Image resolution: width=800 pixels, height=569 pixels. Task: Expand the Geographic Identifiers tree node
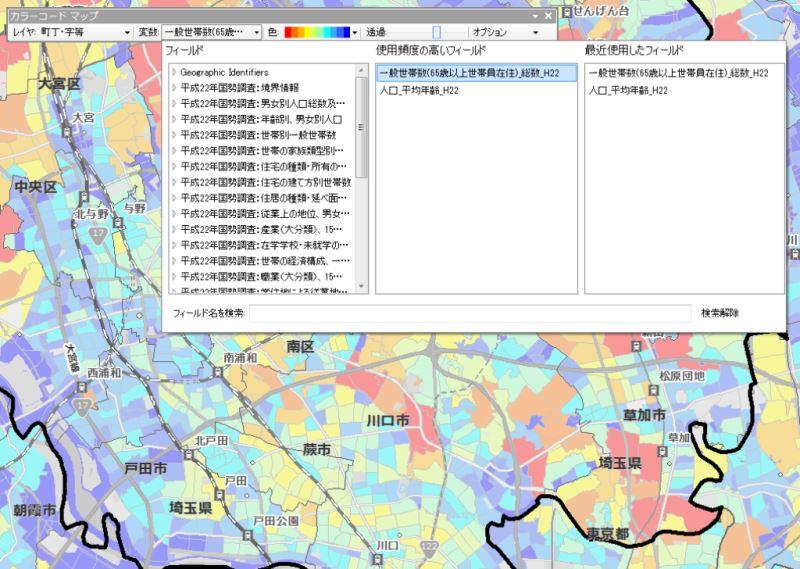click(174, 72)
